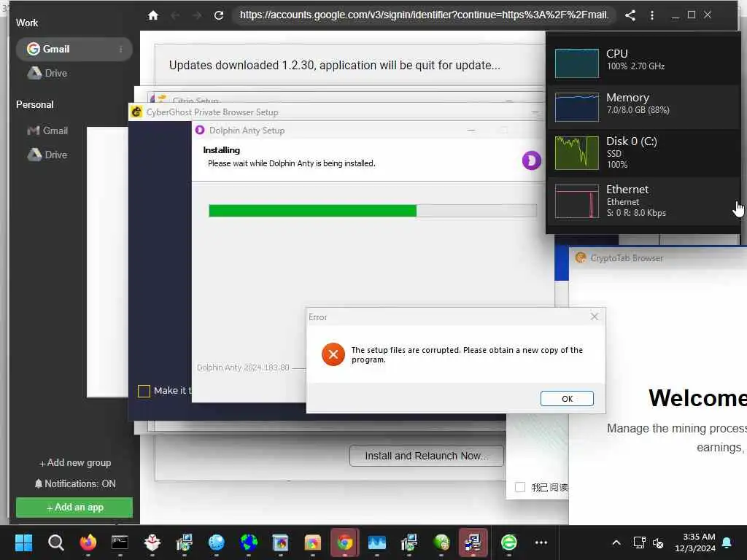Click Add new group link
This screenshot has width=747, height=560.
coord(75,463)
